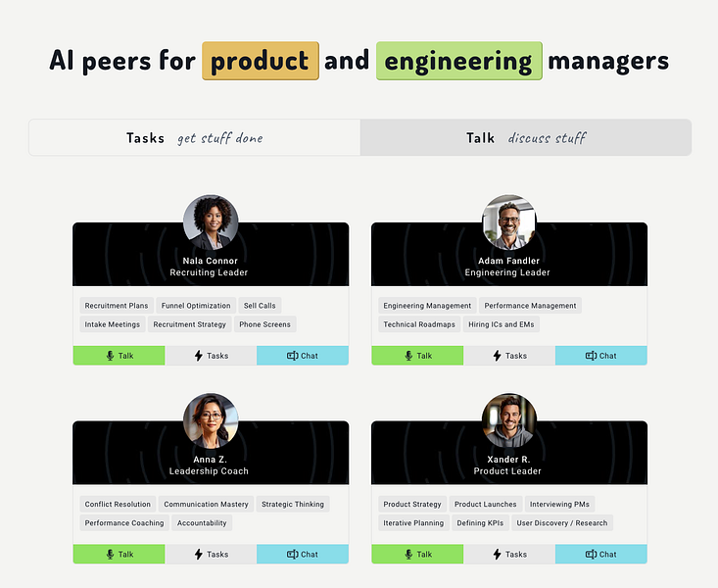Click microphone icon on Nala Connor's card
The height and width of the screenshot is (588, 718).
tap(110, 356)
